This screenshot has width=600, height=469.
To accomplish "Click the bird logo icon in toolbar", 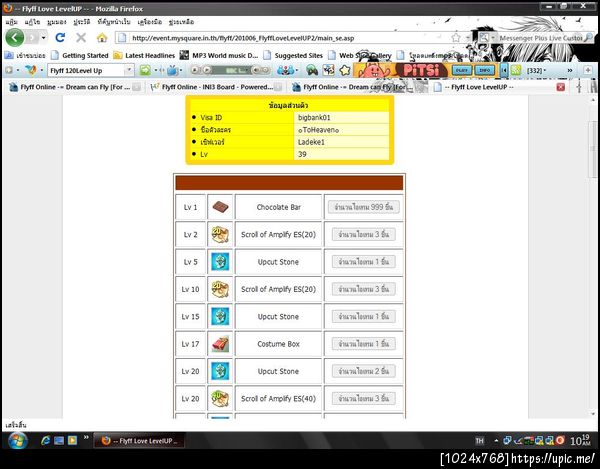I will click(x=30, y=70).
